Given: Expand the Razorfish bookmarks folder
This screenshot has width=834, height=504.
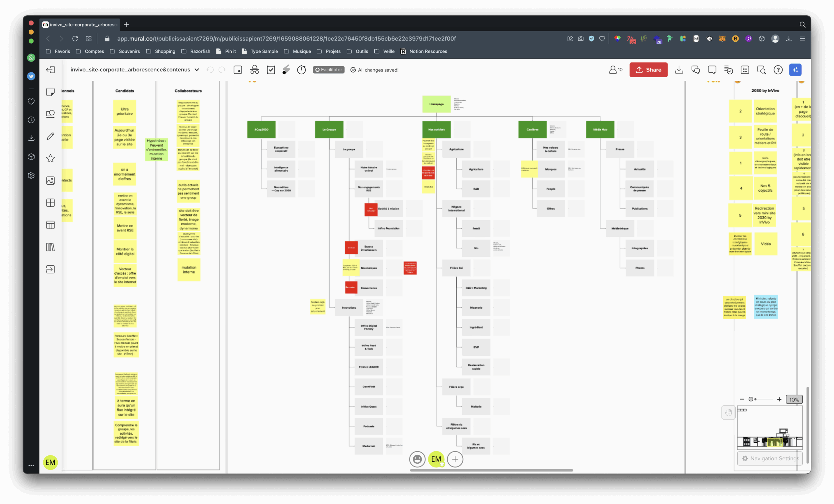Looking at the screenshot, I should [x=196, y=51].
